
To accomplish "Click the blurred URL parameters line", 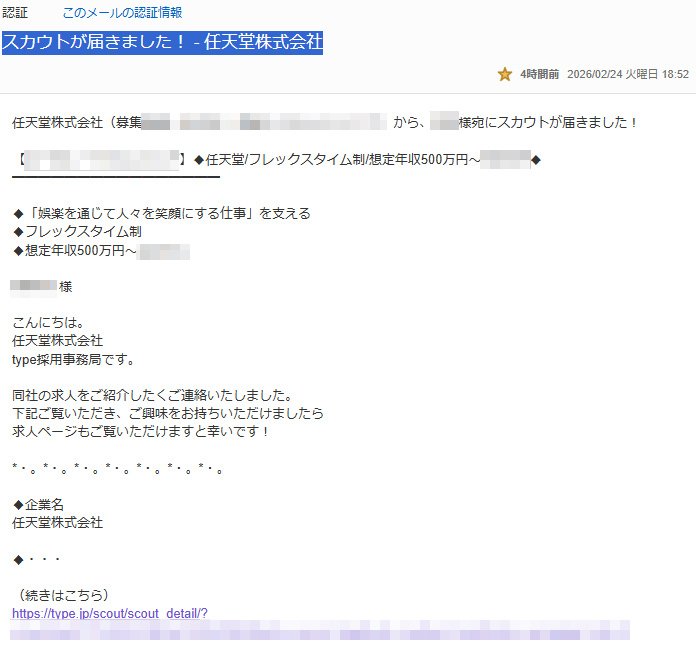I will coord(320,630).
